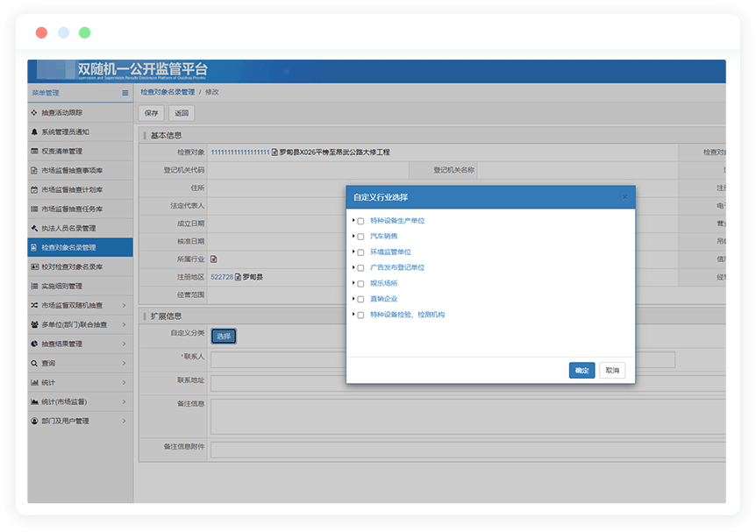Expand the 广告发布登记单位 tree arrow

point(353,267)
